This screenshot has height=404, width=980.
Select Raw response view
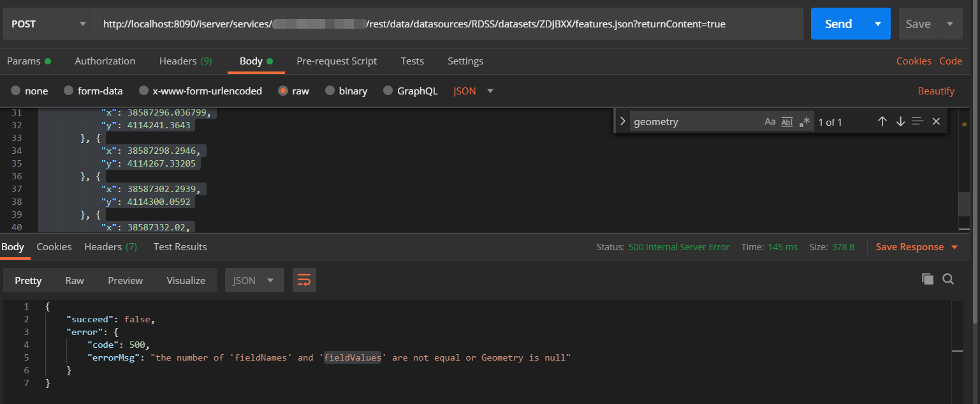pos(75,280)
